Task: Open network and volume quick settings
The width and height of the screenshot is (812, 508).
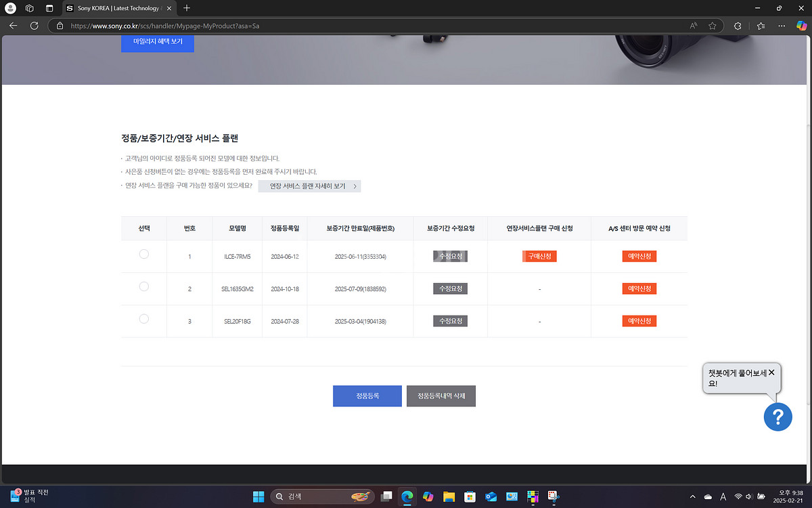Action: coord(750,496)
